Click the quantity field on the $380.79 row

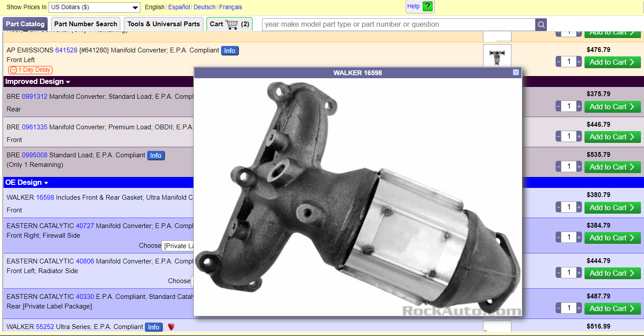point(569,207)
